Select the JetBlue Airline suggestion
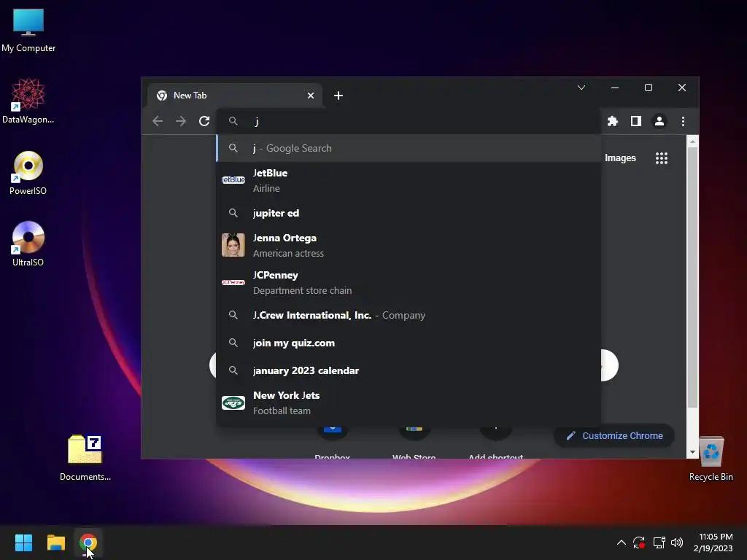 409,181
